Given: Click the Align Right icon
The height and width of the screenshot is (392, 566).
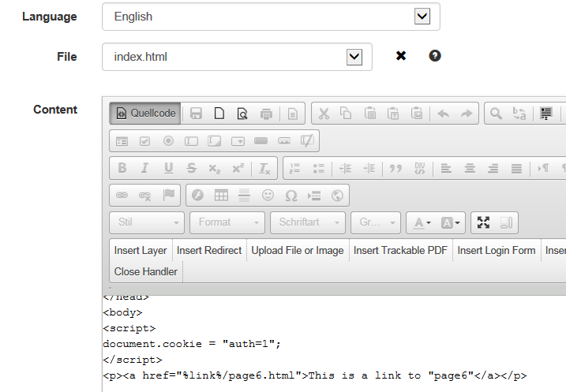Looking at the screenshot, I should tap(493, 168).
